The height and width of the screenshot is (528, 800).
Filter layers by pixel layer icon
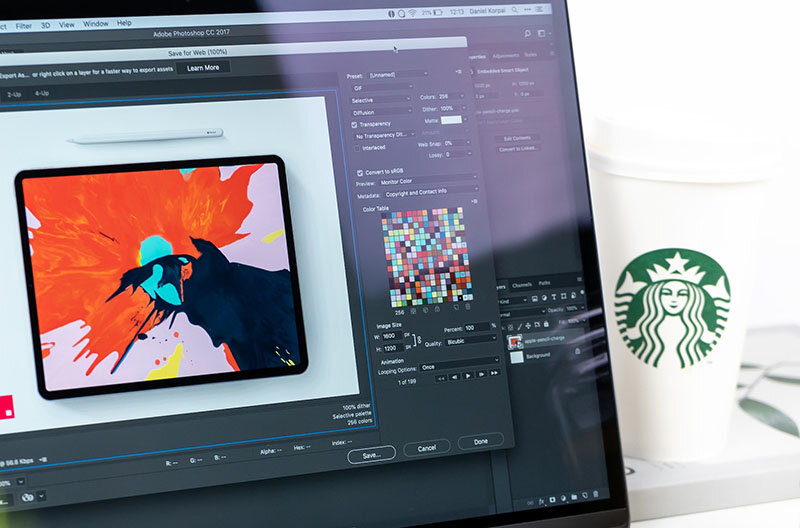pos(534,298)
